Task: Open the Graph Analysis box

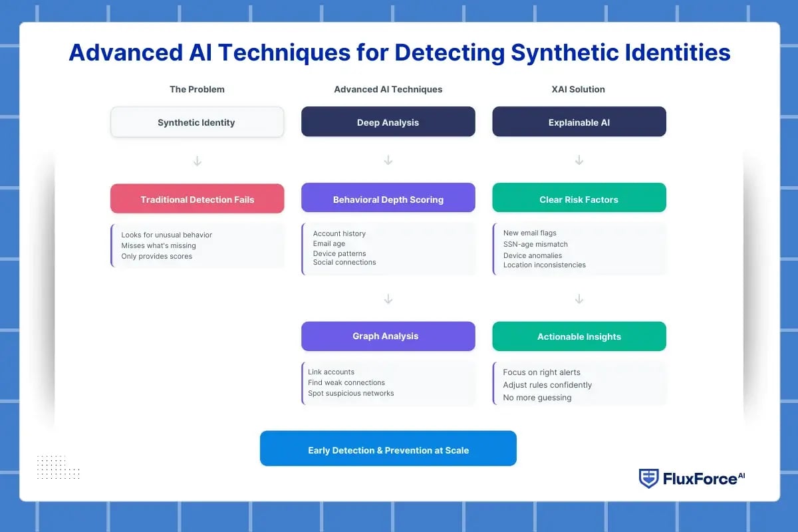Action: 388,336
